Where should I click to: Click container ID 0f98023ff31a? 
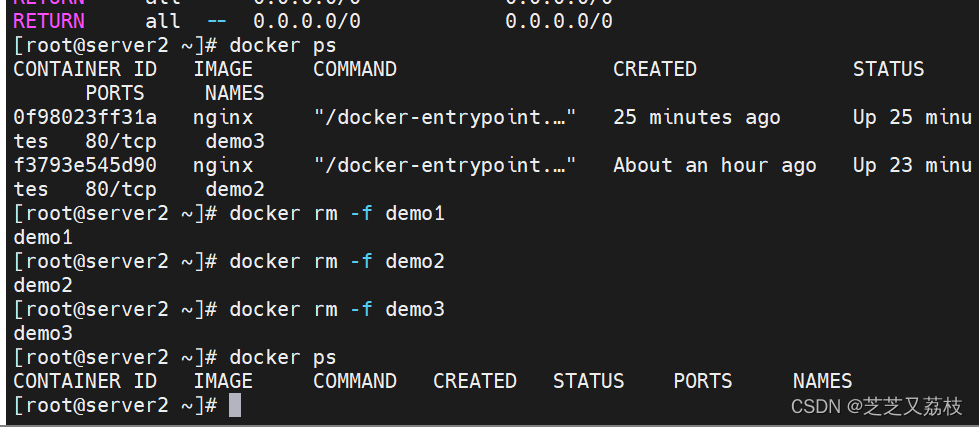[84, 117]
